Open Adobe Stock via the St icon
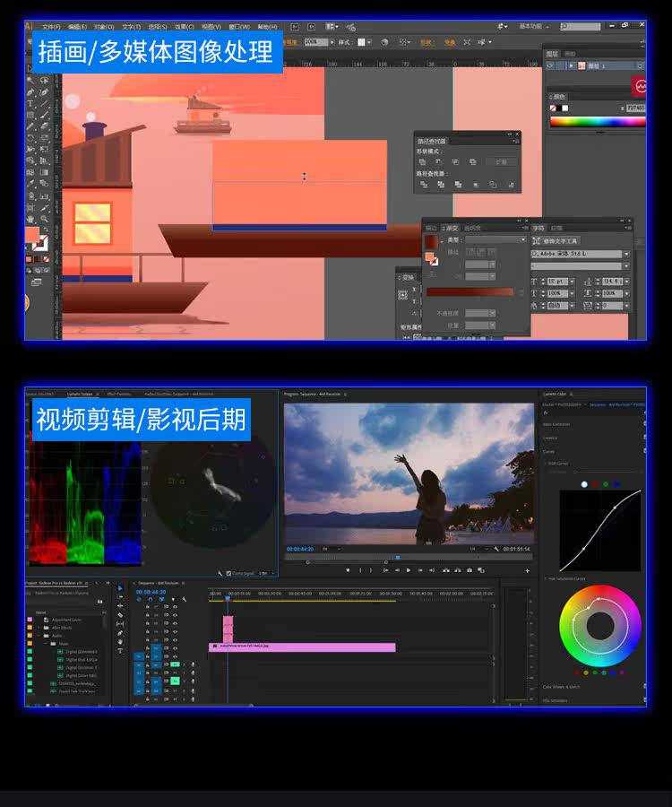672x807 pixels. click(x=311, y=27)
